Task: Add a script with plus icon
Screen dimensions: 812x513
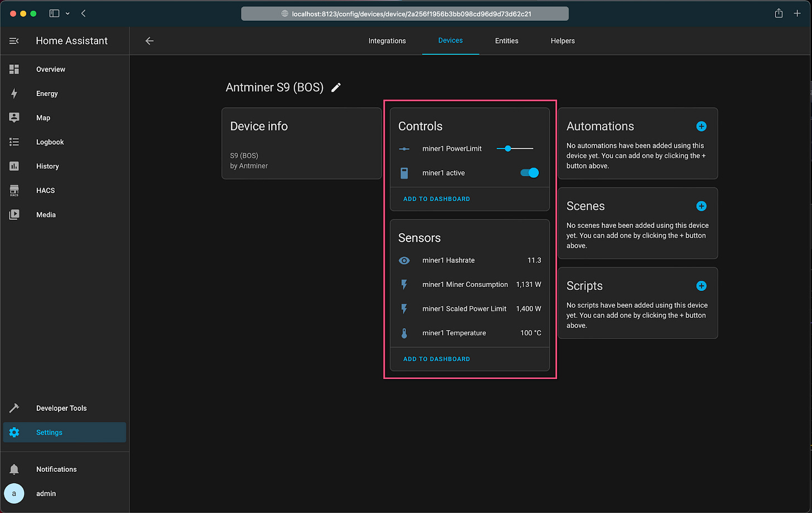Action: [702, 286]
